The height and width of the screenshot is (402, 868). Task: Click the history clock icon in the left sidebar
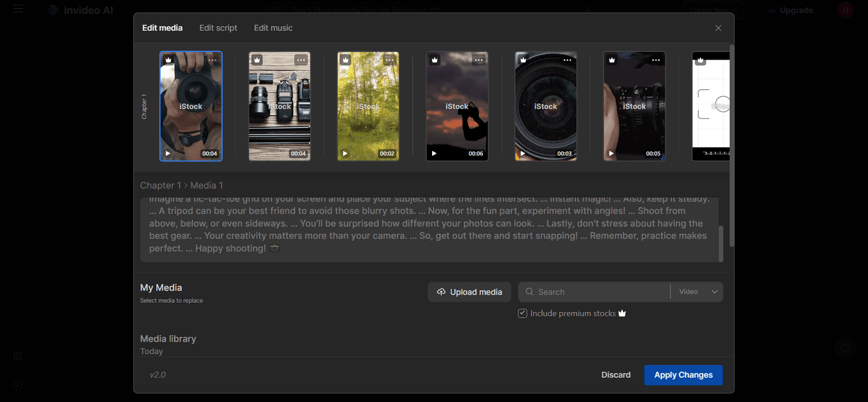17,385
